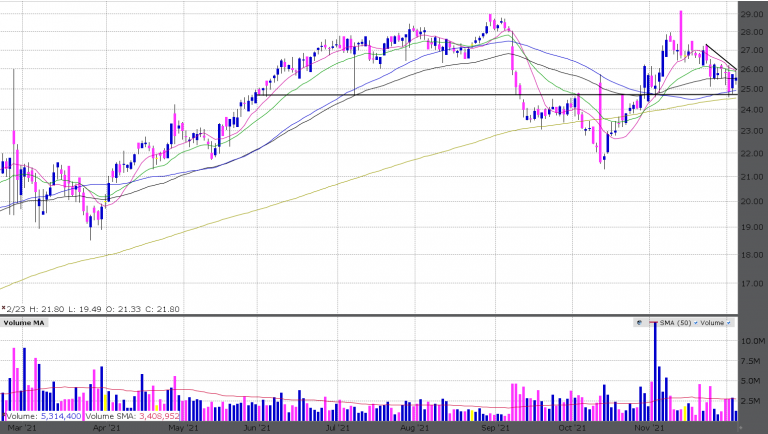Viewport: 768px width, 434px height.
Task: Click the red SMA line legend marker
Action: [x=654, y=323]
